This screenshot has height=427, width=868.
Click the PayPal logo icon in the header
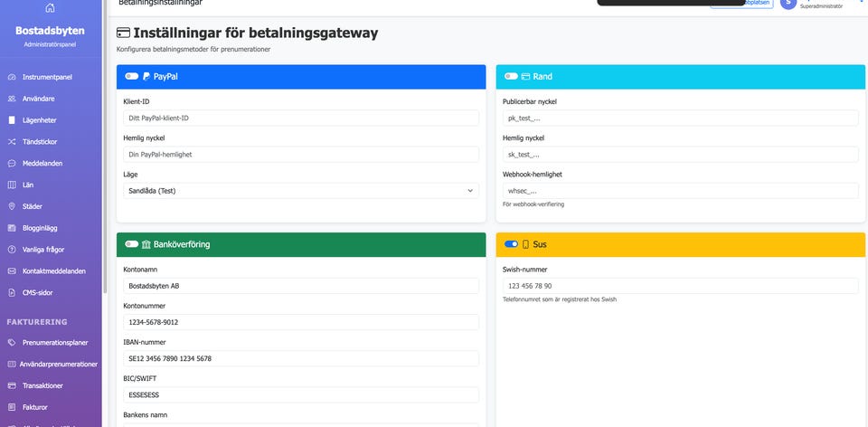[x=146, y=76]
